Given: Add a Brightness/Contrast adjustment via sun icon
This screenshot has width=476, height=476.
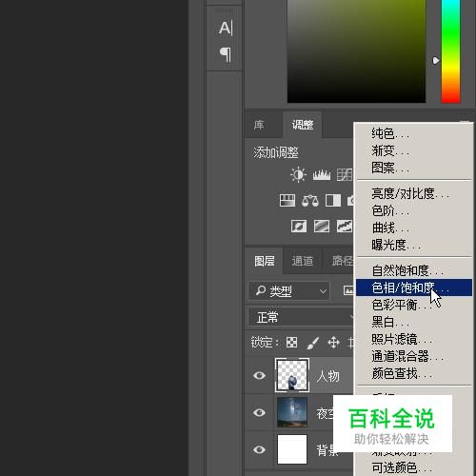Looking at the screenshot, I should pyautogui.click(x=298, y=174).
